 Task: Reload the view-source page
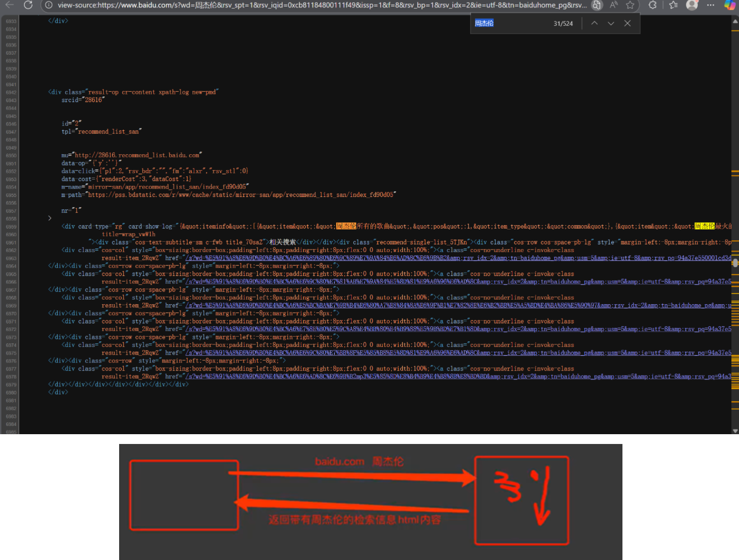[x=28, y=5]
